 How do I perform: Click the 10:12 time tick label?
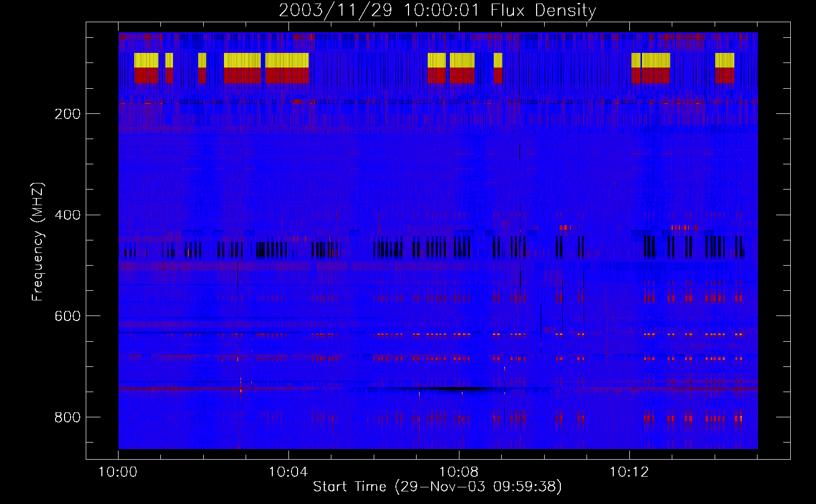click(x=629, y=472)
